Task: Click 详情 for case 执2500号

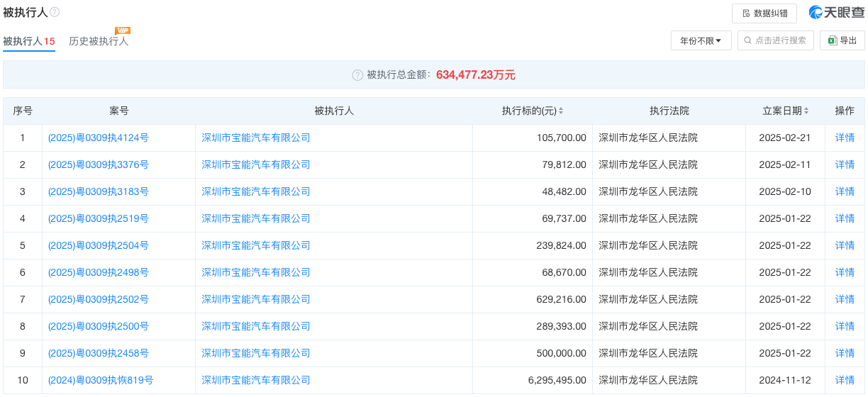Action: 845,326
